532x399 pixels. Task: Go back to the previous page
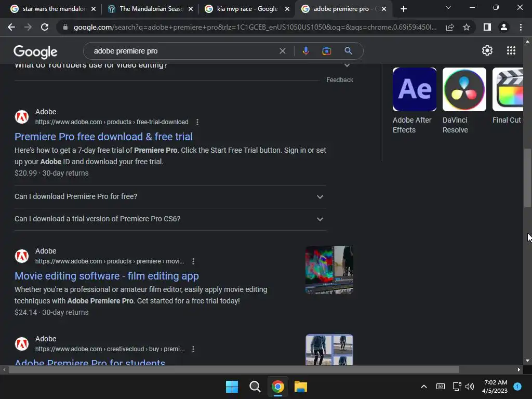click(x=11, y=27)
